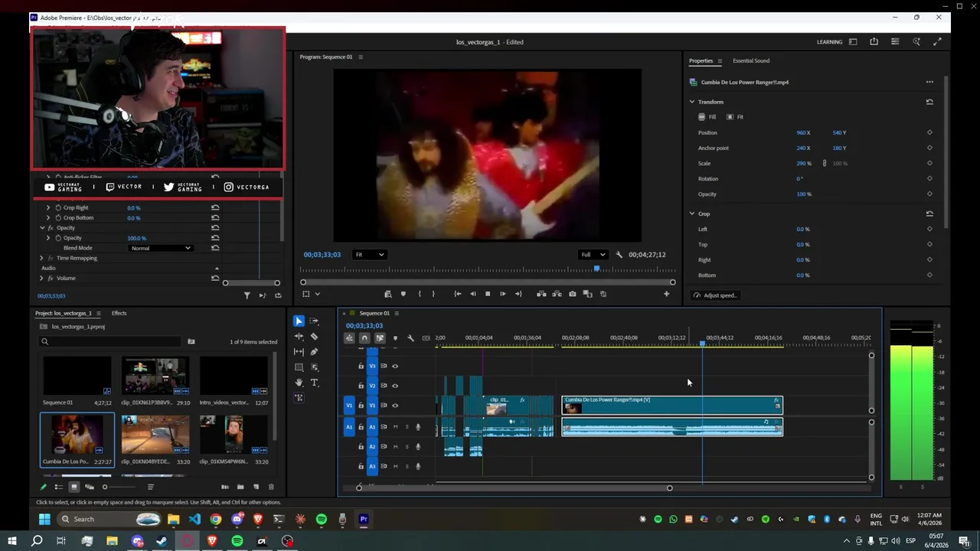The height and width of the screenshot is (551, 980).
Task: Open Project panel hamburger menu
Action: click(x=98, y=313)
